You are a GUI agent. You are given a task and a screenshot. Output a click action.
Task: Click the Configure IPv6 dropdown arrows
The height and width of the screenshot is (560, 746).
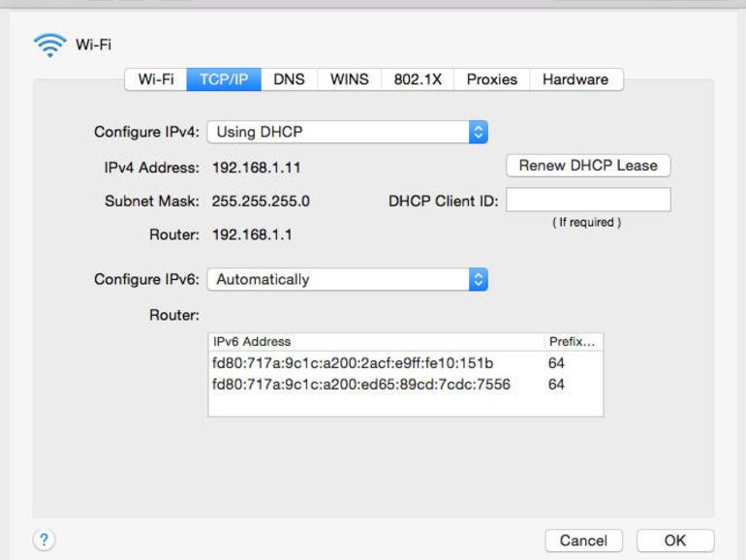coord(479,279)
